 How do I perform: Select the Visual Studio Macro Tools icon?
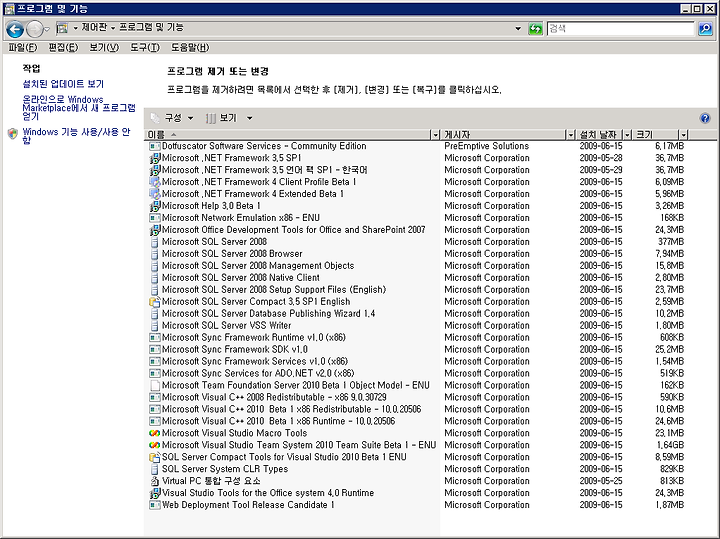pos(155,433)
